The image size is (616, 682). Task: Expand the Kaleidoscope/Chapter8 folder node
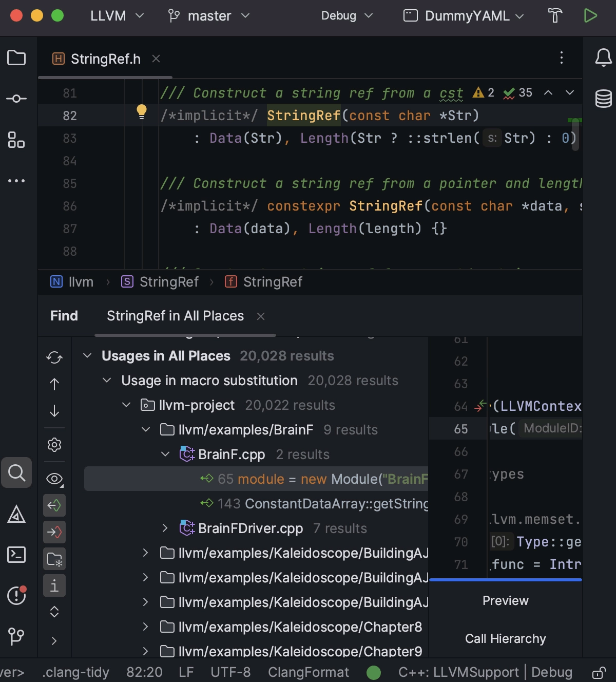pyautogui.click(x=146, y=627)
